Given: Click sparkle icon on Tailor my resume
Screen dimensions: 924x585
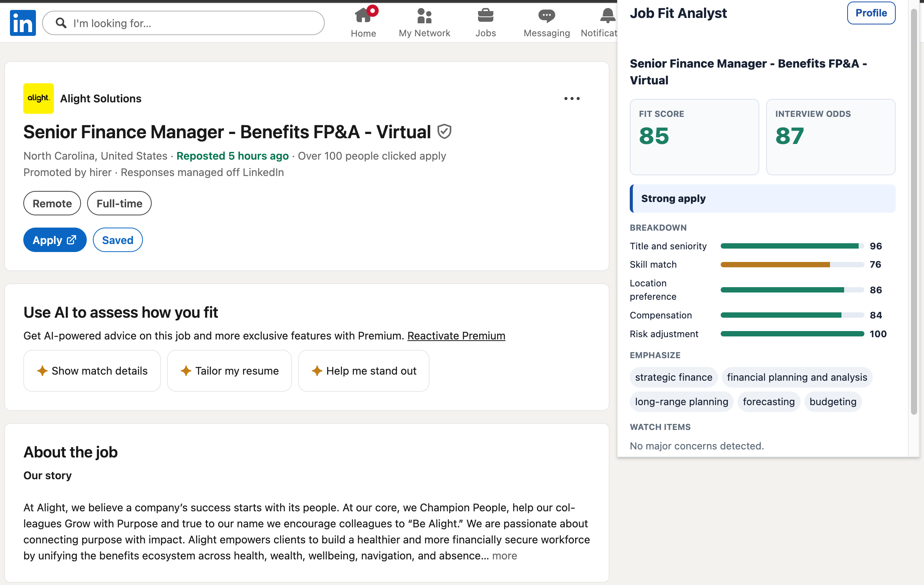Looking at the screenshot, I should pos(186,371).
